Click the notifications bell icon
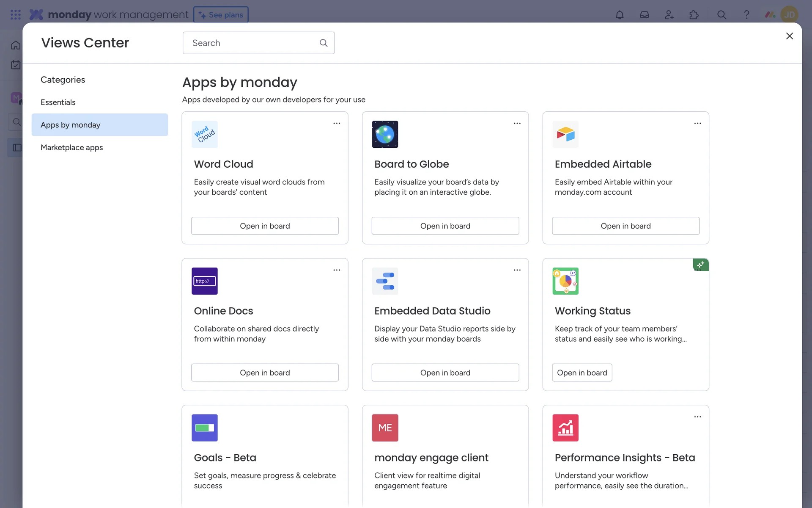The height and width of the screenshot is (508, 812). click(x=620, y=15)
